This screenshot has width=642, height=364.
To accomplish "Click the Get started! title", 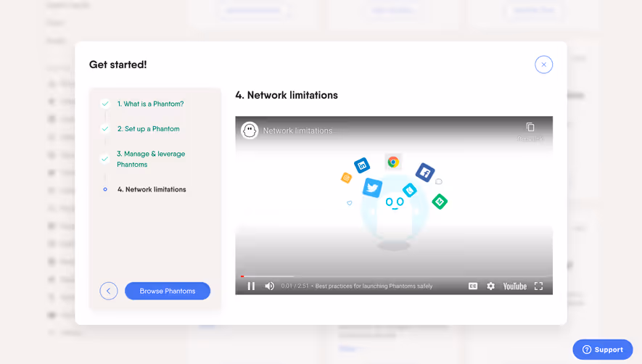I will pyautogui.click(x=118, y=65).
